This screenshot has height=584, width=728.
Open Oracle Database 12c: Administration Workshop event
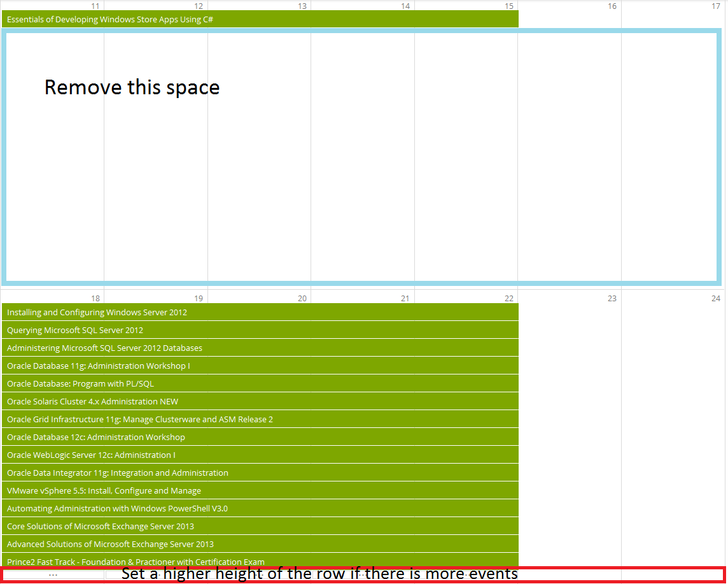point(260,437)
